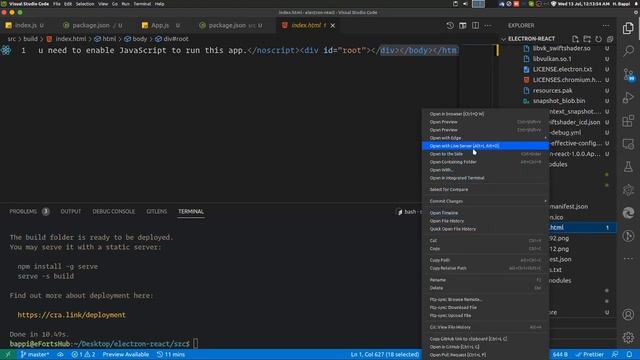The image size is (640, 360).
Task: Click the cursor position Ln 1, Col 627
Action: (385, 354)
